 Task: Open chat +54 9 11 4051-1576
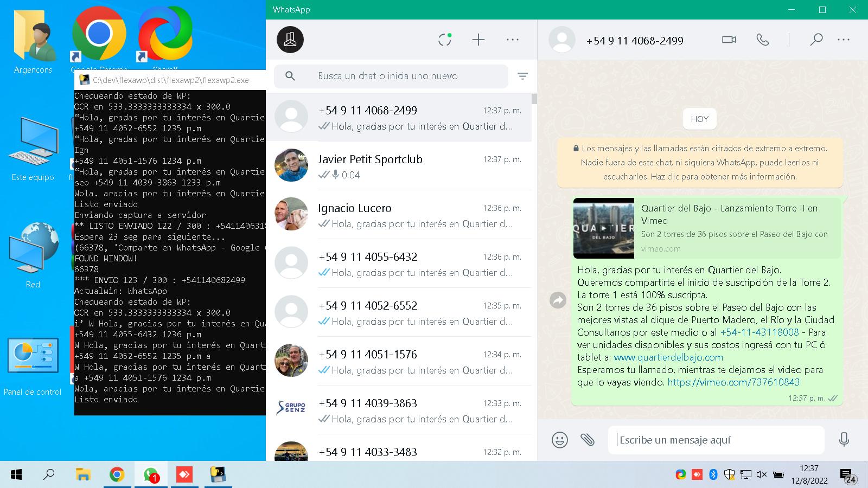[x=399, y=362]
